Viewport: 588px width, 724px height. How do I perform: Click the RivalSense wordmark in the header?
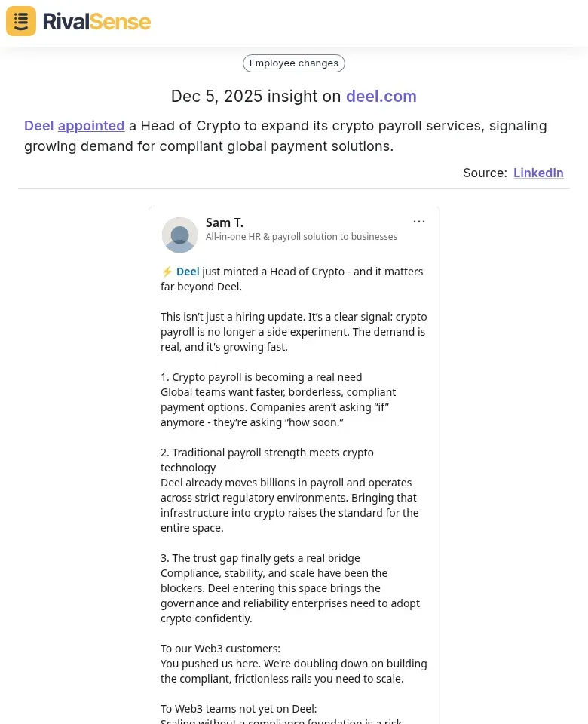coord(96,21)
